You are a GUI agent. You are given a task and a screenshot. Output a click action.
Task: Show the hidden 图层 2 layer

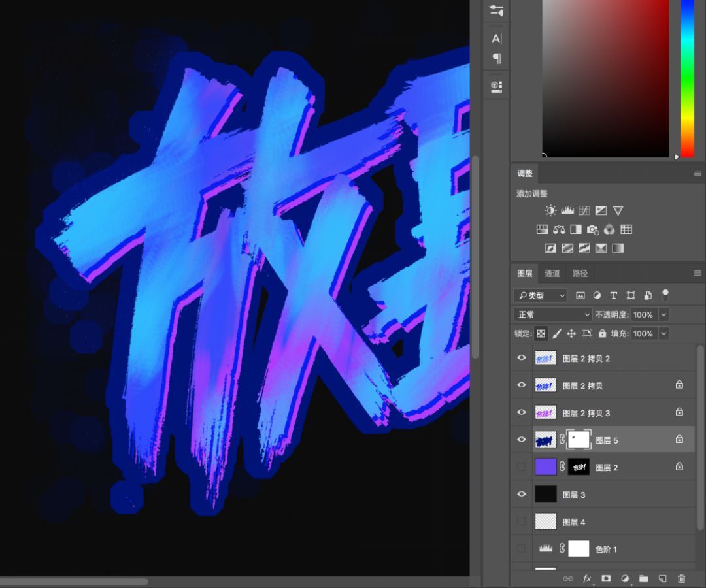(521, 466)
